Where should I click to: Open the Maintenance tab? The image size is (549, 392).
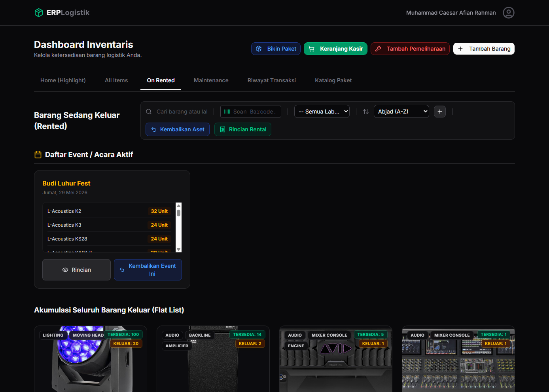point(211,80)
